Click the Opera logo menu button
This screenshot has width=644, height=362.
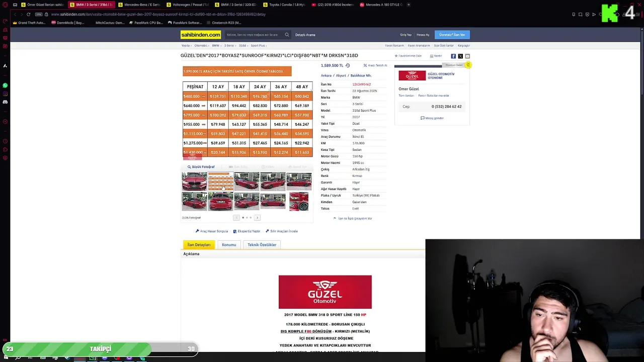click(5, 5)
